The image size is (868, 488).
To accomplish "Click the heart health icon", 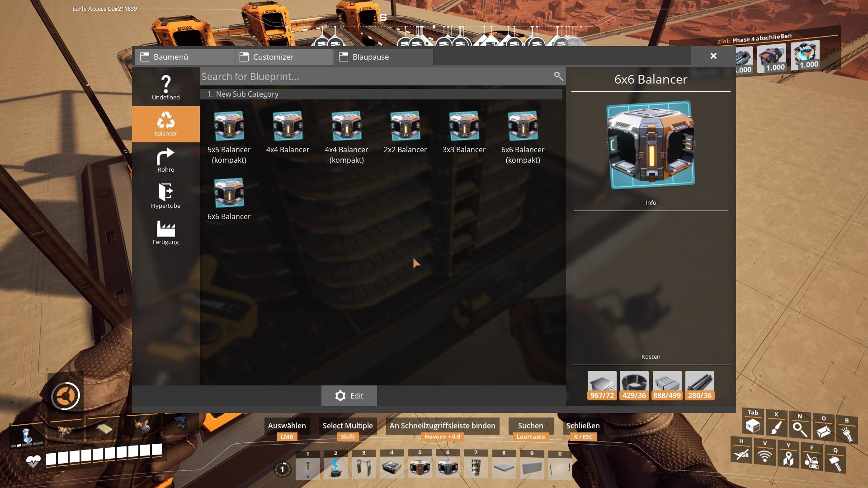I will coord(33,461).
